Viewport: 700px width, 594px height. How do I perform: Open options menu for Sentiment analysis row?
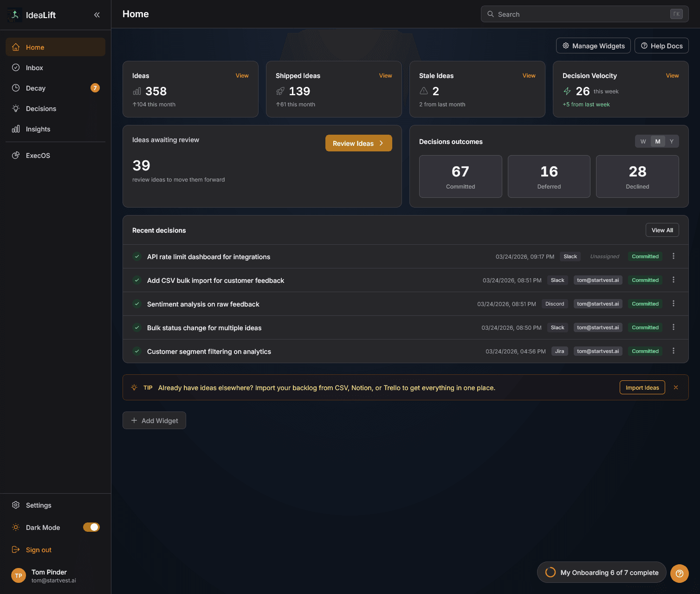pos(674,303)
